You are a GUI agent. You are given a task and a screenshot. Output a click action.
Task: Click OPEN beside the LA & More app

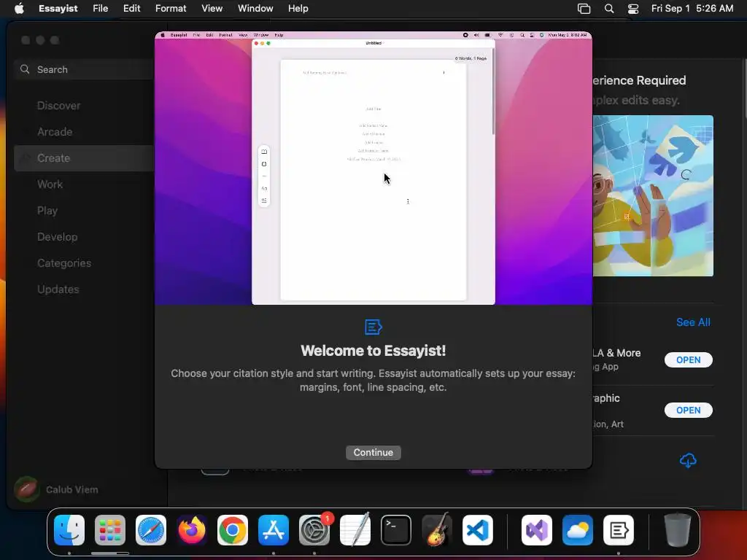tap(689, 360)
